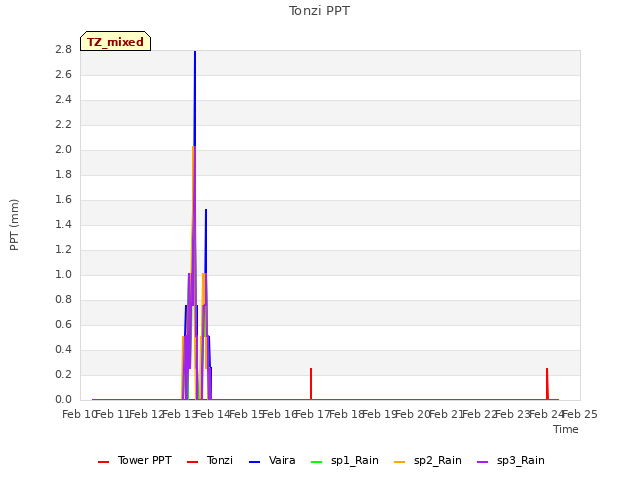Select the sp3_Rain legend entry
This screenshot has width=640, height=480.
pos(510,460)
